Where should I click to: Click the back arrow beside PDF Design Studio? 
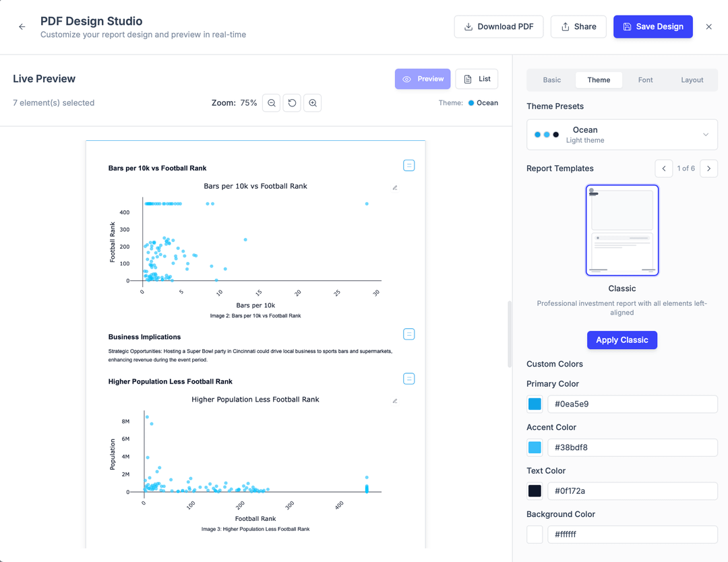tap(22, 27)
